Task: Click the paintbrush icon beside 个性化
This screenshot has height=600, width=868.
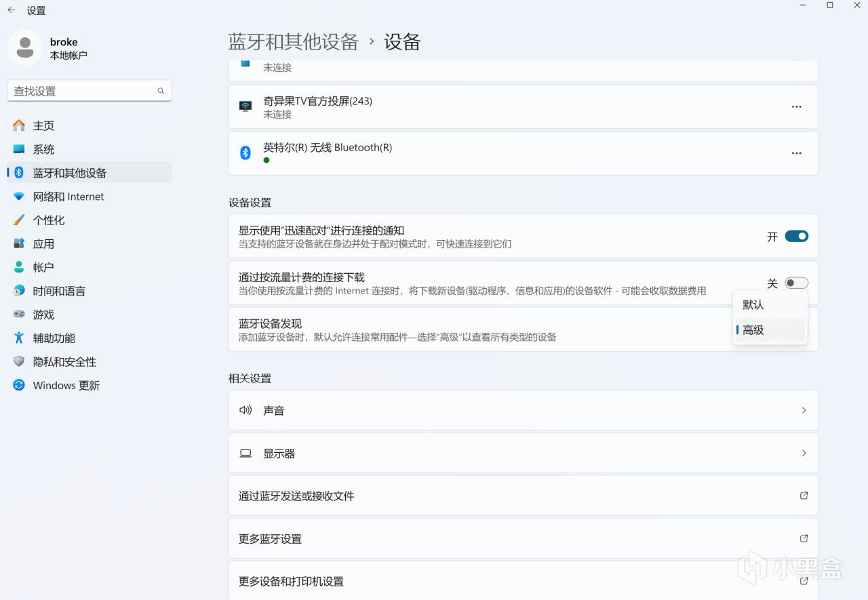Action: tap(19, 220)
